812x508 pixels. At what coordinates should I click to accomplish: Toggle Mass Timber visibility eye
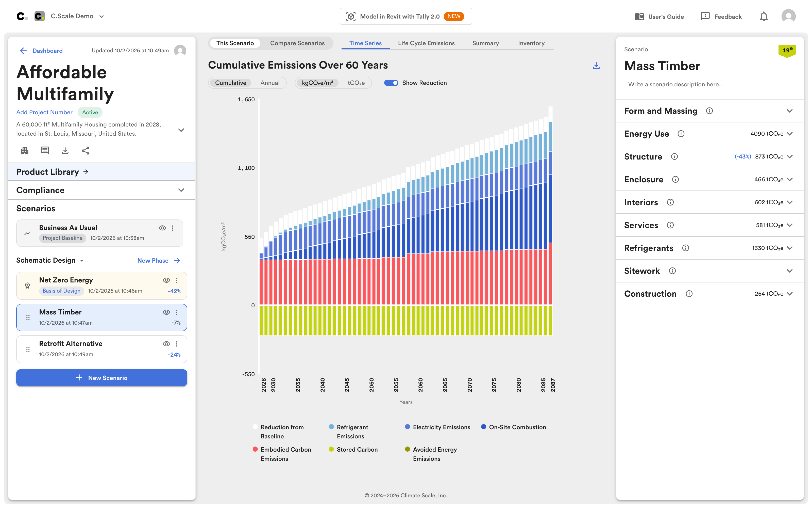pos(166,312)
